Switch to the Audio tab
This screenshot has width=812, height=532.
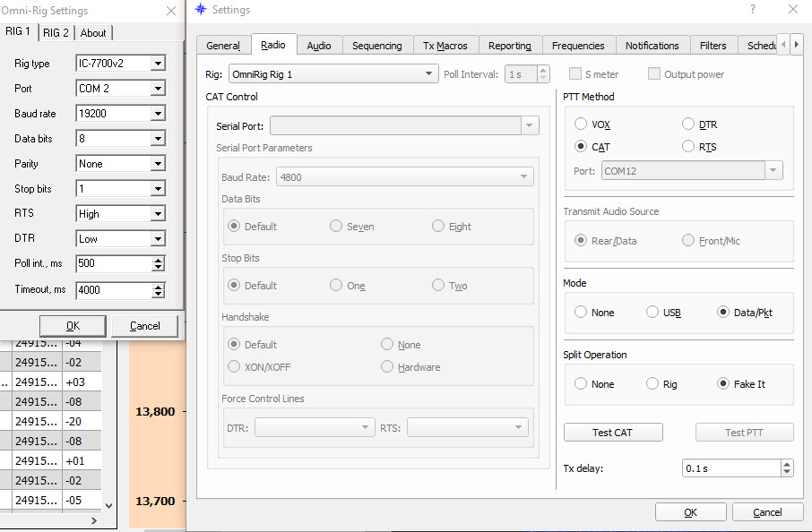tap(318, 46)
